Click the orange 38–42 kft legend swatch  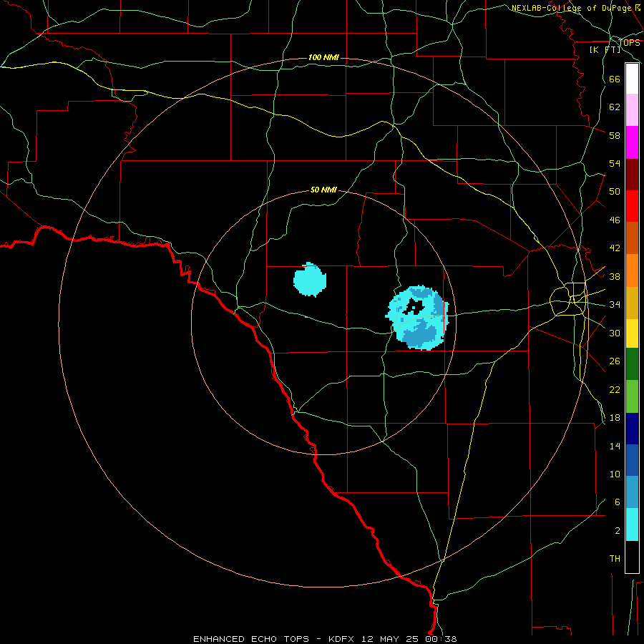coord(632,270)
